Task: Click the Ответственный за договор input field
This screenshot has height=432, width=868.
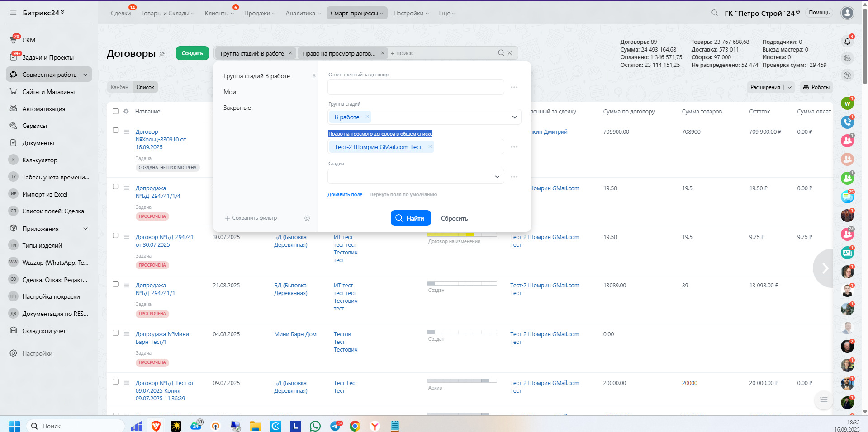Action: click(x=415, y=87)
